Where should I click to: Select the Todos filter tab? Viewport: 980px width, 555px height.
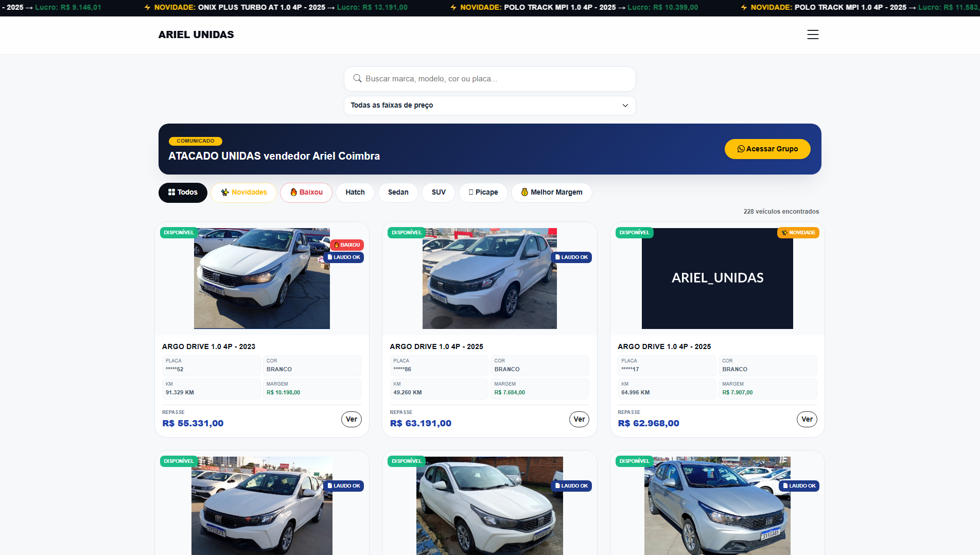pyautogui.click(x=183, y=193)
